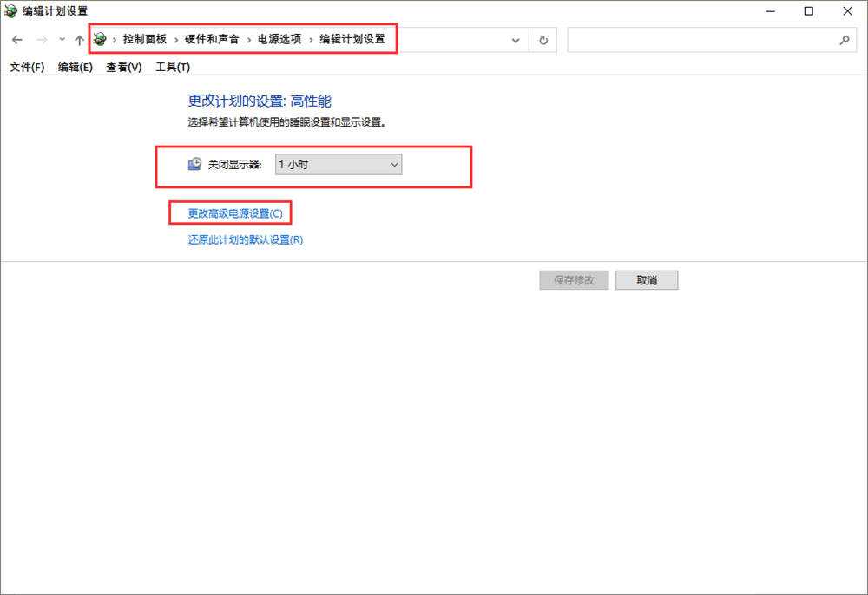868x595 pixels.
Task: Click the refresh icon beside the address bar
Action: pos(542,39)
